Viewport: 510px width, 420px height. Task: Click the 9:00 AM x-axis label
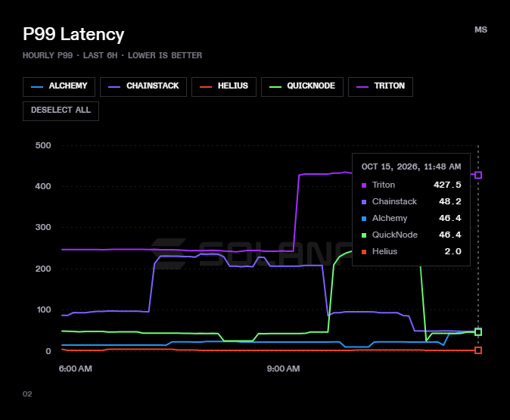[x=283, y=369]
